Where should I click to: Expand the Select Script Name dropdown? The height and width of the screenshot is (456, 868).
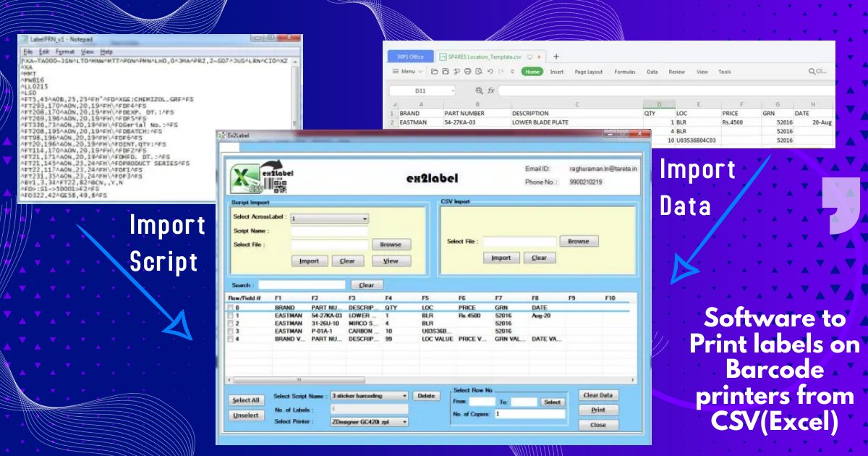(x=369, y=396)
